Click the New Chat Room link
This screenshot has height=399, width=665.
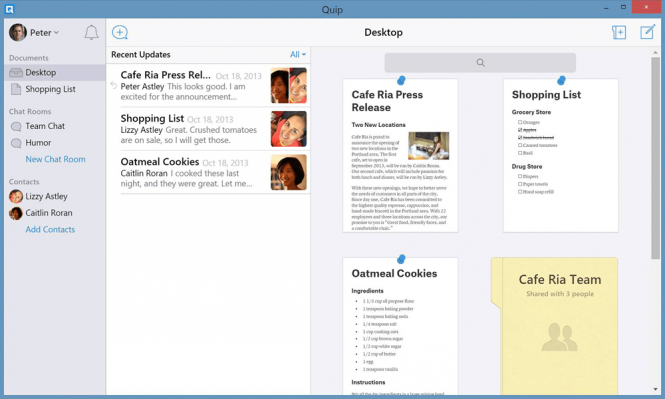[55, 159]
